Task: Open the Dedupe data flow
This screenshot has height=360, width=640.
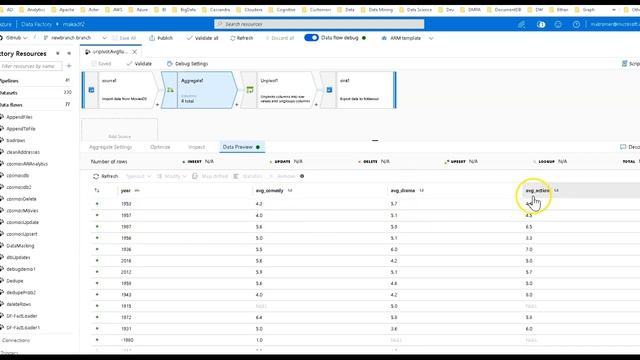Action: [x=15, y=281]
